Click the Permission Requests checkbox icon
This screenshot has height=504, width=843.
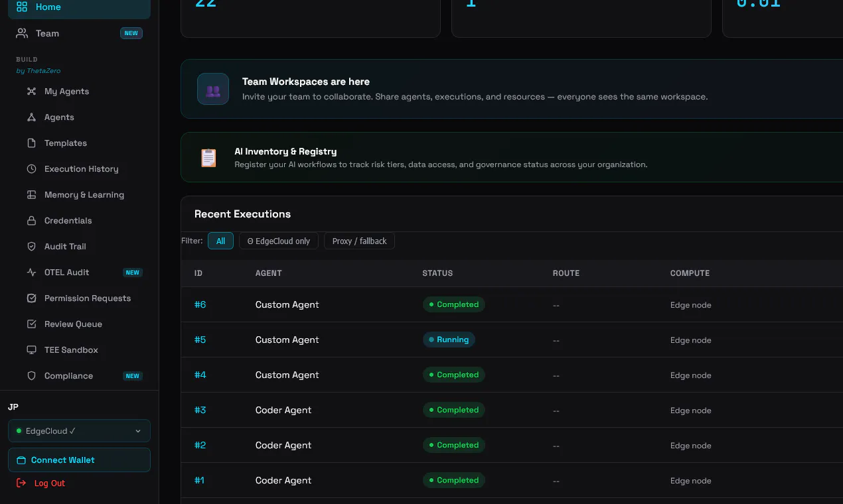pyautogui.click(x=31, y=298)
